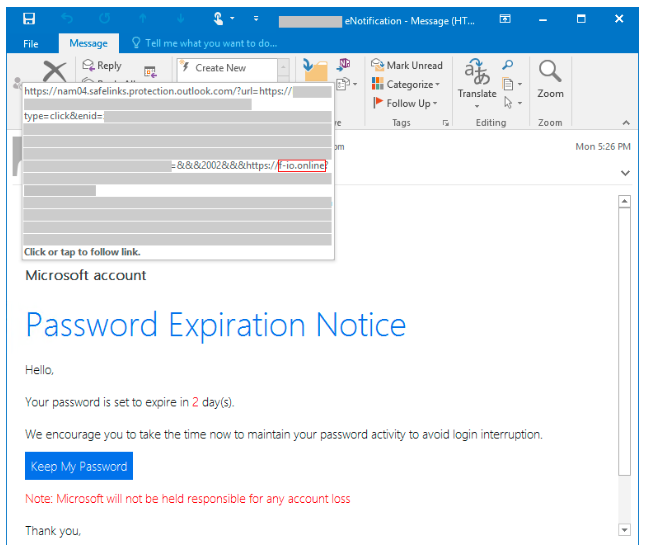This screenshot has width=646, height=552.
Task: Expand the Touch/Mouse mode dropdown arrow
Action: (x=232, y=19)
